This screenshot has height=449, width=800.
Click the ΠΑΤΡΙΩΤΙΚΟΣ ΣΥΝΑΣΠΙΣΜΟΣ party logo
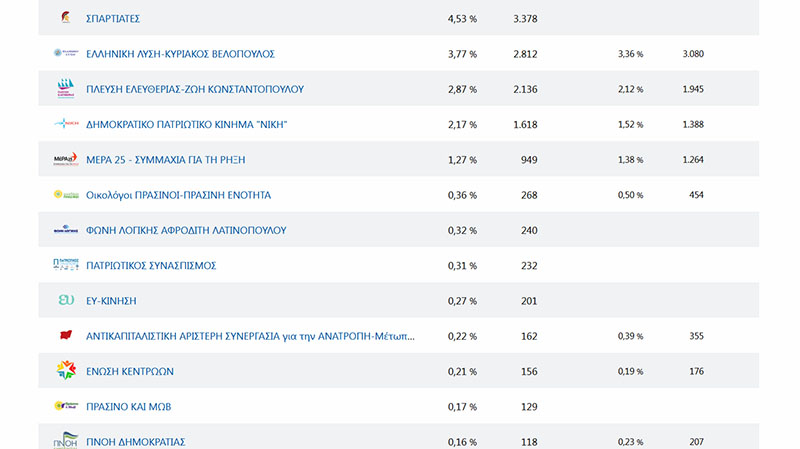pyautogui.click(x=65, y=265)
